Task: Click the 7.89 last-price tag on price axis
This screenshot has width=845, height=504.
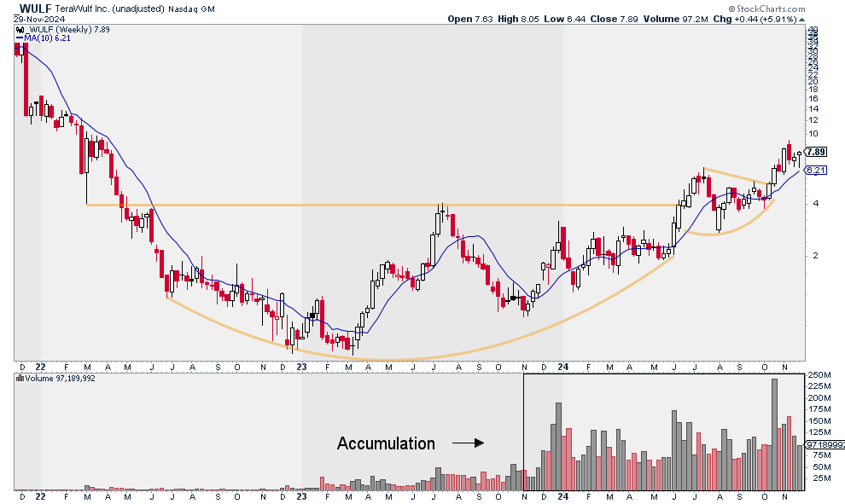Action: 816,153
